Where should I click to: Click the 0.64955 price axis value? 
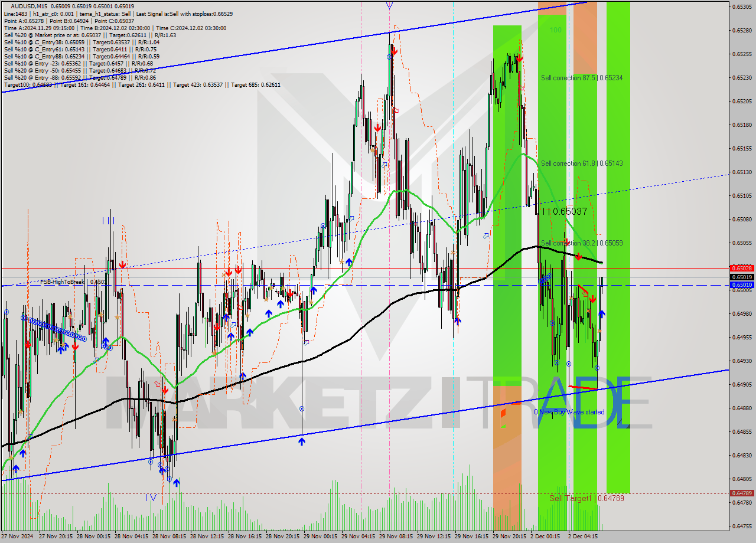pos(742,337)
